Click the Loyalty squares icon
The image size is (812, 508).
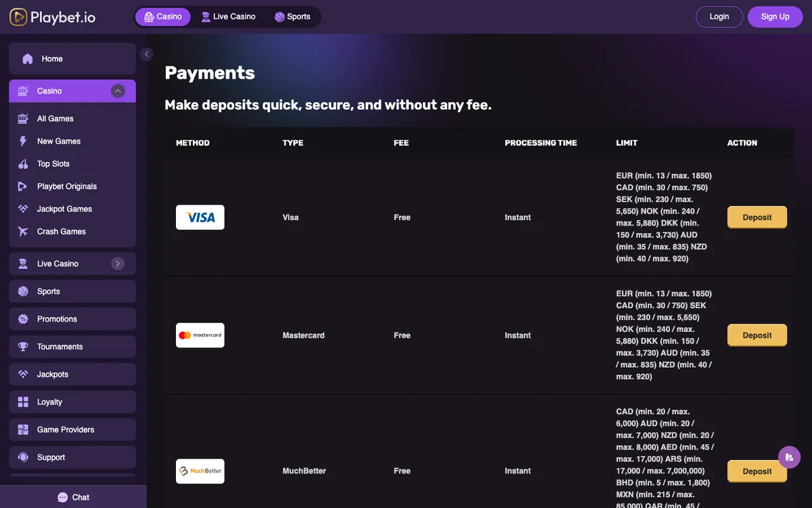[x=23, y=402]
